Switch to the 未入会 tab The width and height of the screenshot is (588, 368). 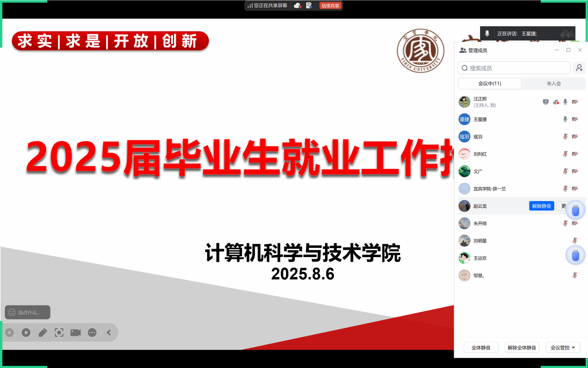coord(553,83)
